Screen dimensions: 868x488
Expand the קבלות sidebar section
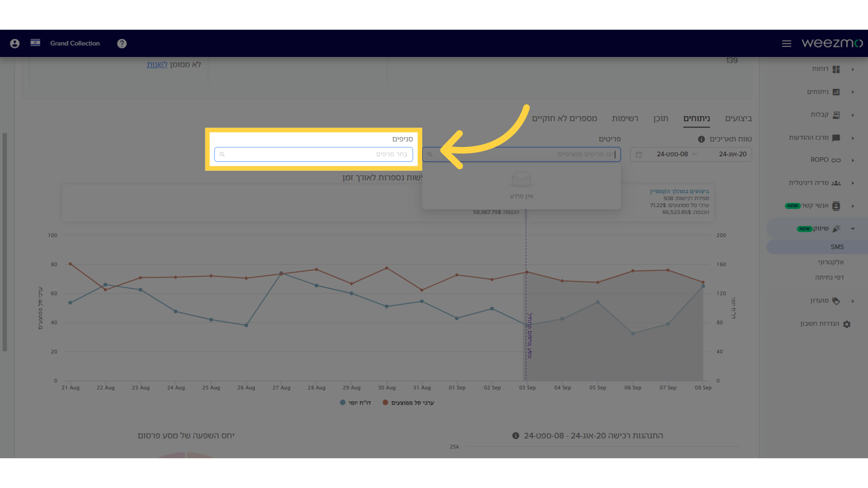[x=853, y=115]
